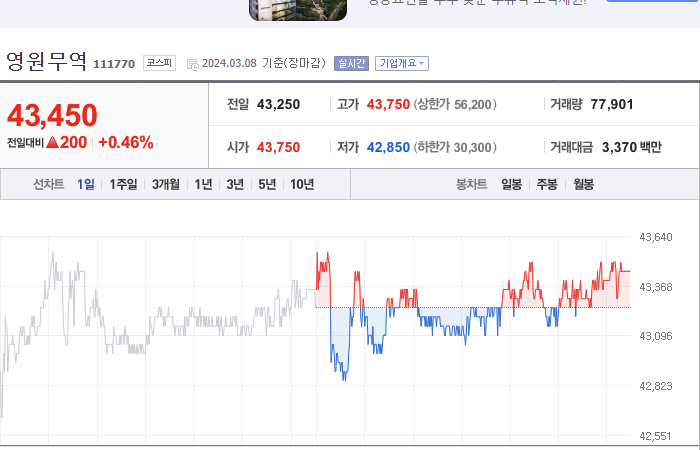The width and height of the screenshot is (700, 450).
Task: Click the 코스피 market badge
Action: (159, 63)
